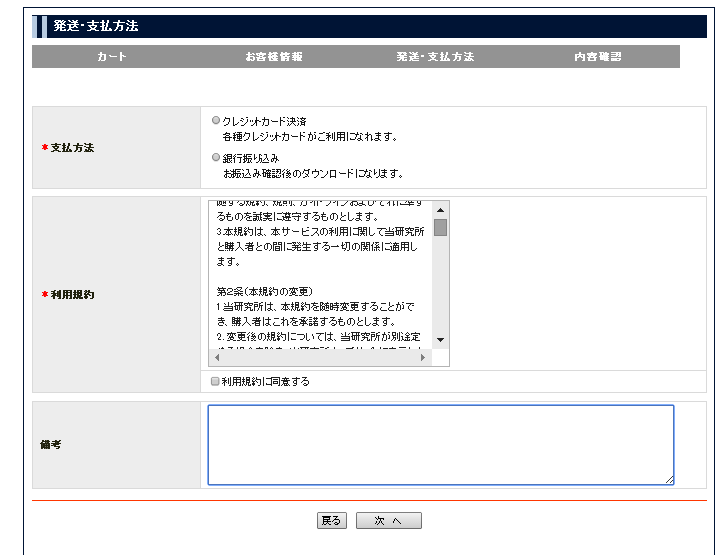Click terms box scroll down arrow
The width and height of the screenshot is (727, 555).
click(440, 340)
